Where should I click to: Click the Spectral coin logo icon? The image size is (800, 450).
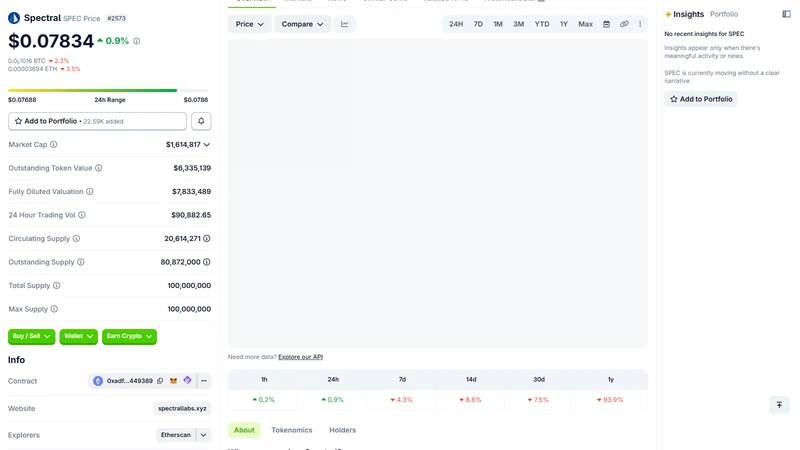[14, 18]
